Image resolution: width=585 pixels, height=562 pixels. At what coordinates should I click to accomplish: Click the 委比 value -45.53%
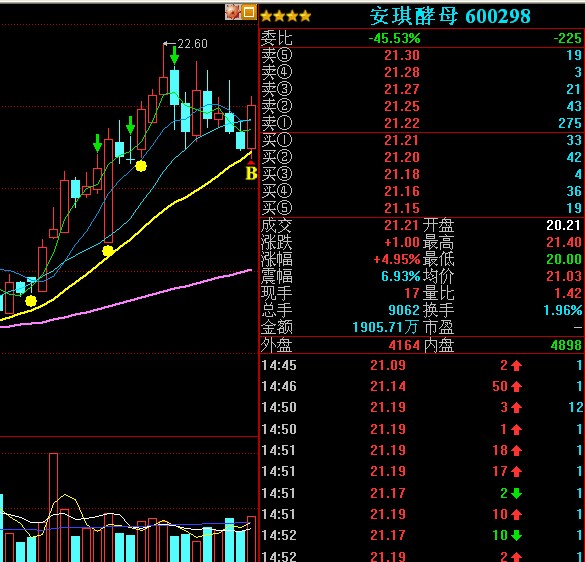point(394,38)
